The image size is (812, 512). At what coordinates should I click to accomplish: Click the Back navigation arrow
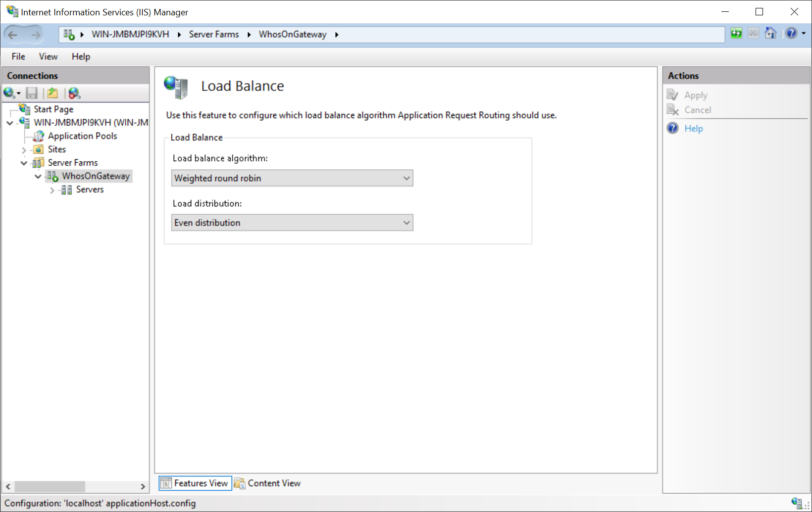[x=13, y=35]
